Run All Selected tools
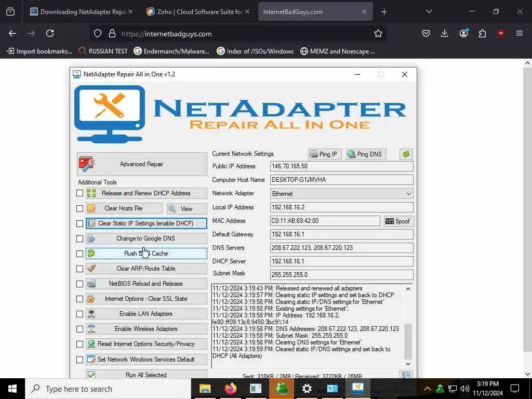532x399 pixels. tap(146, 375)
